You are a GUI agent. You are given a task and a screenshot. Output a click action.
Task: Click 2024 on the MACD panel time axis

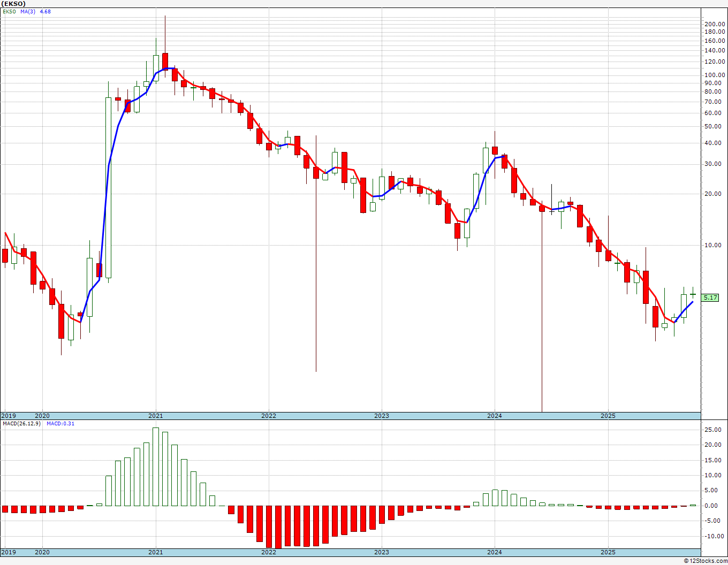click(495, 552)
